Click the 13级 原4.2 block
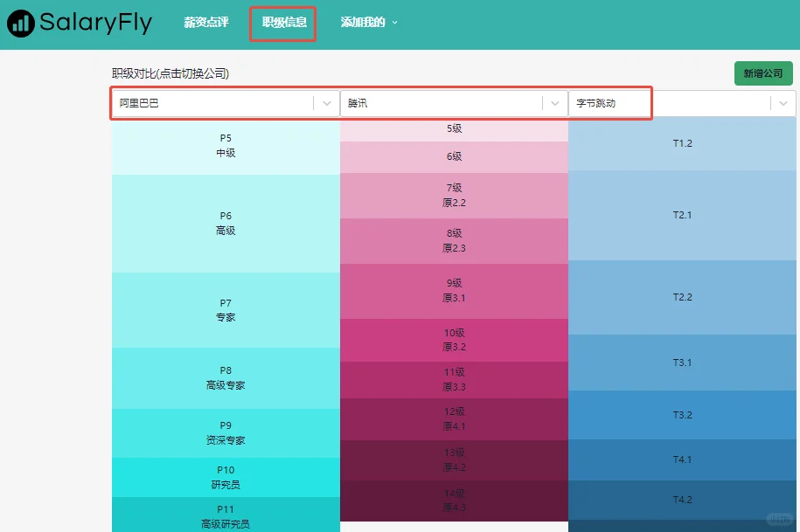Image resolution: width=800 pixels, height=532 pixels. (454, 460)
